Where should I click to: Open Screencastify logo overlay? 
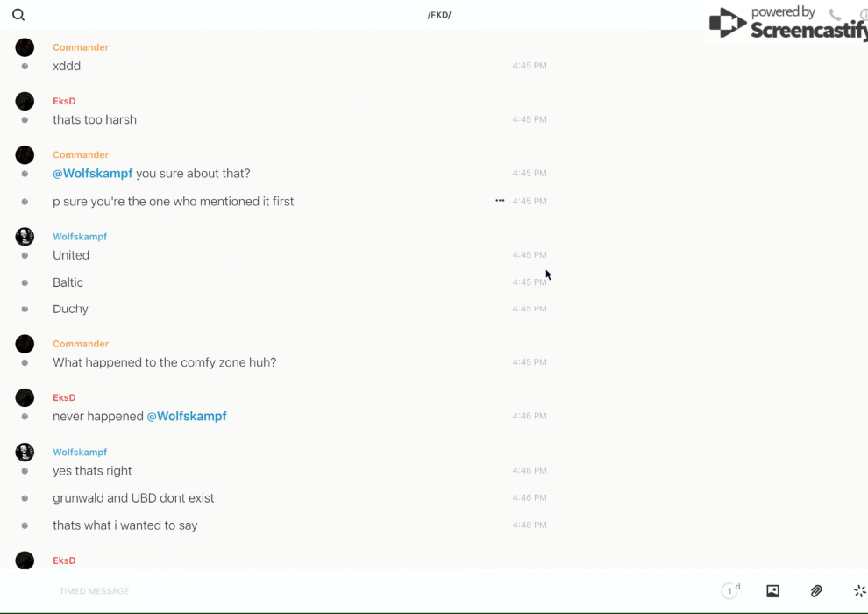pyautogui.click(x=786, y=24)
